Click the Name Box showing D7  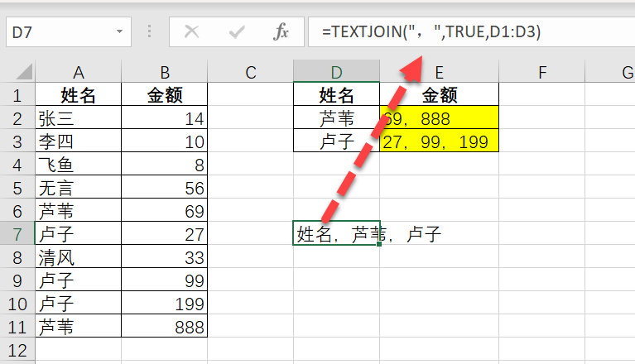69,32
